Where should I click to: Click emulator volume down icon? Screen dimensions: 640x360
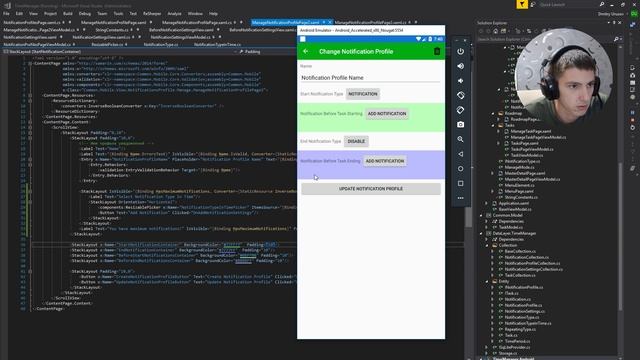(460, 81)
